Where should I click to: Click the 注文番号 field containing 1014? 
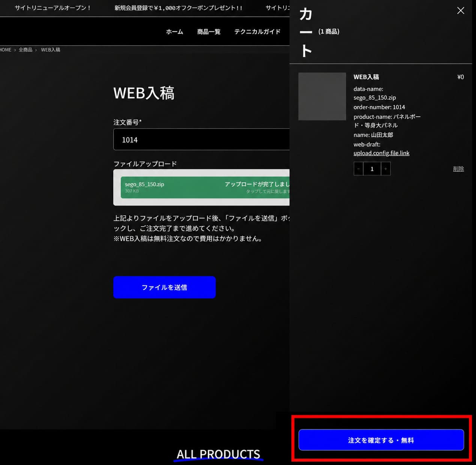pyautogui.click(x=201, y=139)
